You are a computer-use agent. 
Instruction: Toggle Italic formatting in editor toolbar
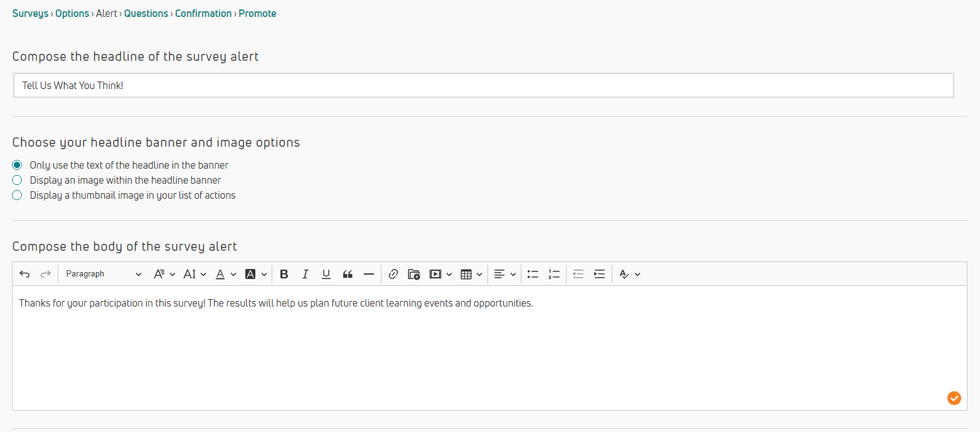(305, 274)
